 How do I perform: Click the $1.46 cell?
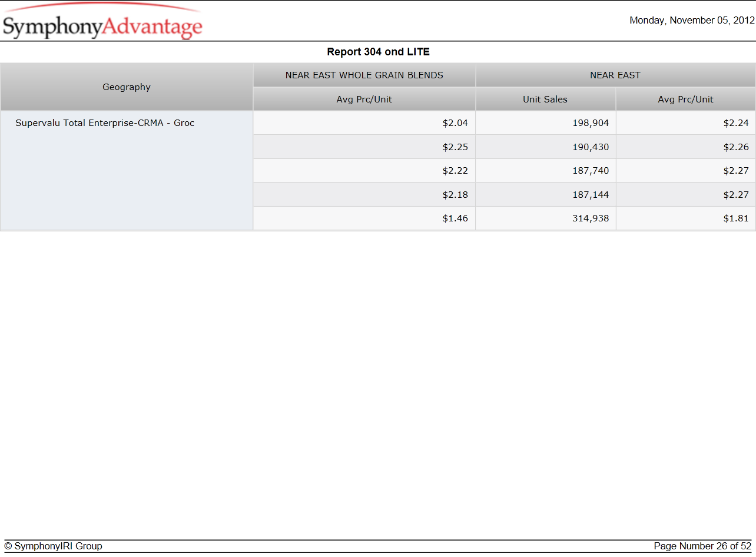coord(364,218)
